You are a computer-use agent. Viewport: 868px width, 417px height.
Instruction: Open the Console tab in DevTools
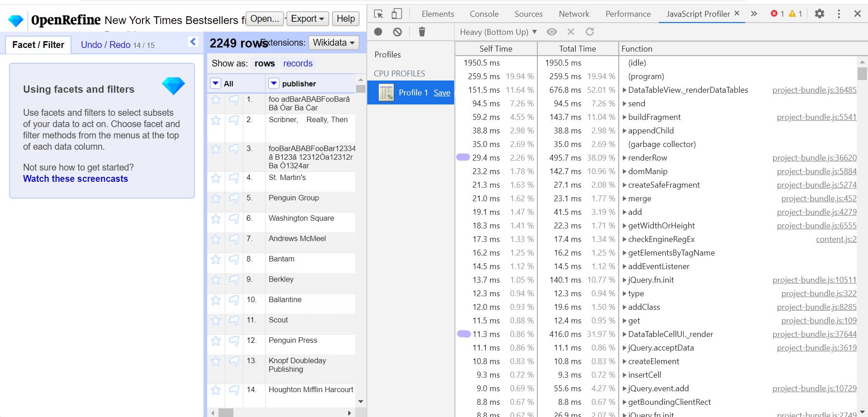coord(484,14)
